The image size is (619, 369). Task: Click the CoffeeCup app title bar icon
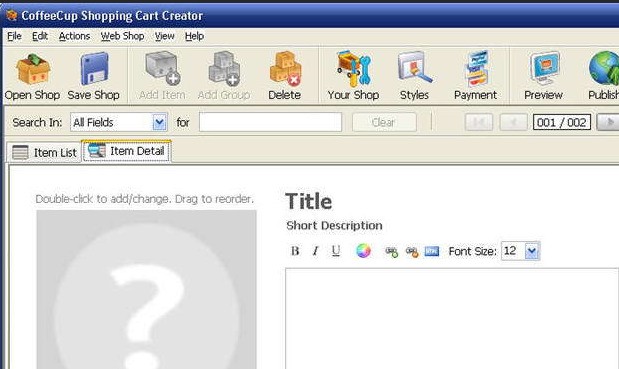coord(11,15)
